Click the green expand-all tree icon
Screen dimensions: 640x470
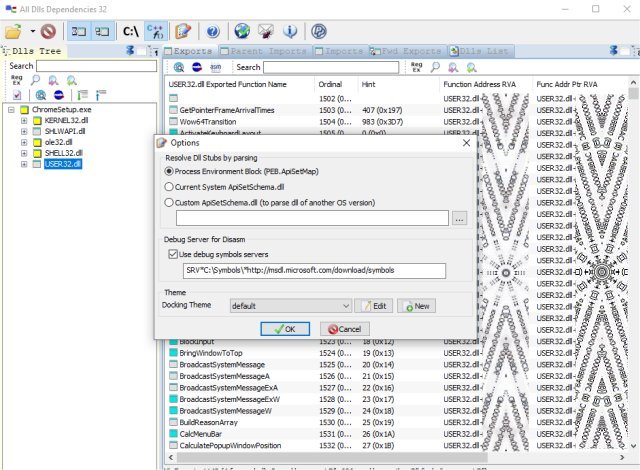(82, 95)
